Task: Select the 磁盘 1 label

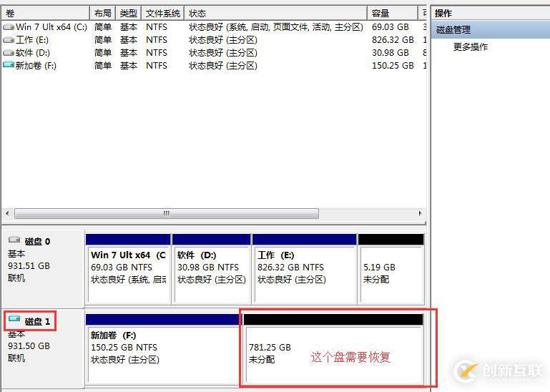Action: (37, 321)
